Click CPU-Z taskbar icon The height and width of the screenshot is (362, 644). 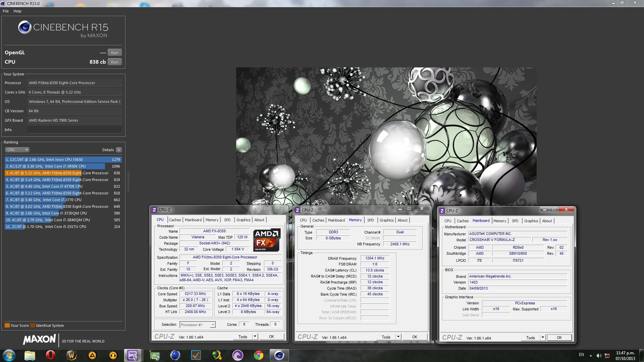(x=133, y=355)
